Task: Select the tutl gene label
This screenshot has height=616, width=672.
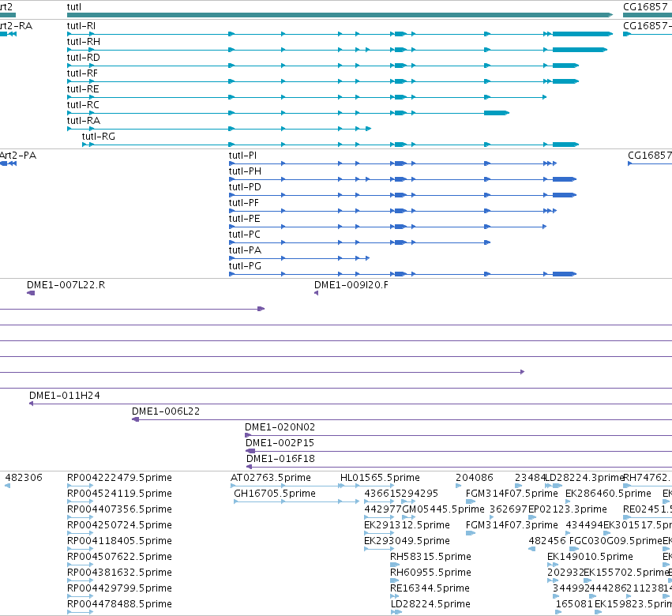Action: click(x=73, y=7)
